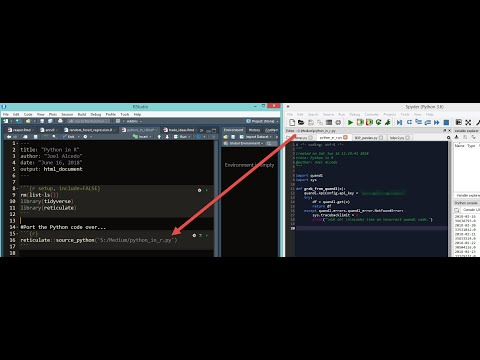Click run chunk arrow on setup chunk line 8
Viewport: 480px width, 360px height.
207,190
